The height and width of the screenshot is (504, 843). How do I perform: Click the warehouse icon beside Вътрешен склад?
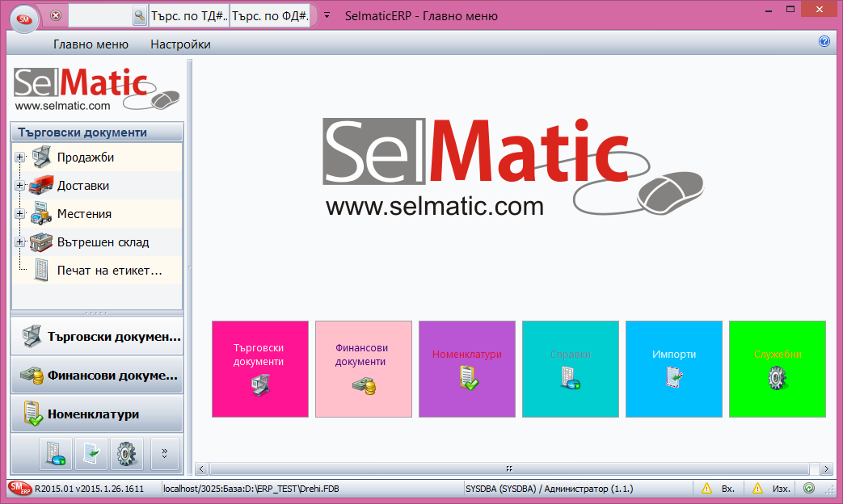coord(41,241)
